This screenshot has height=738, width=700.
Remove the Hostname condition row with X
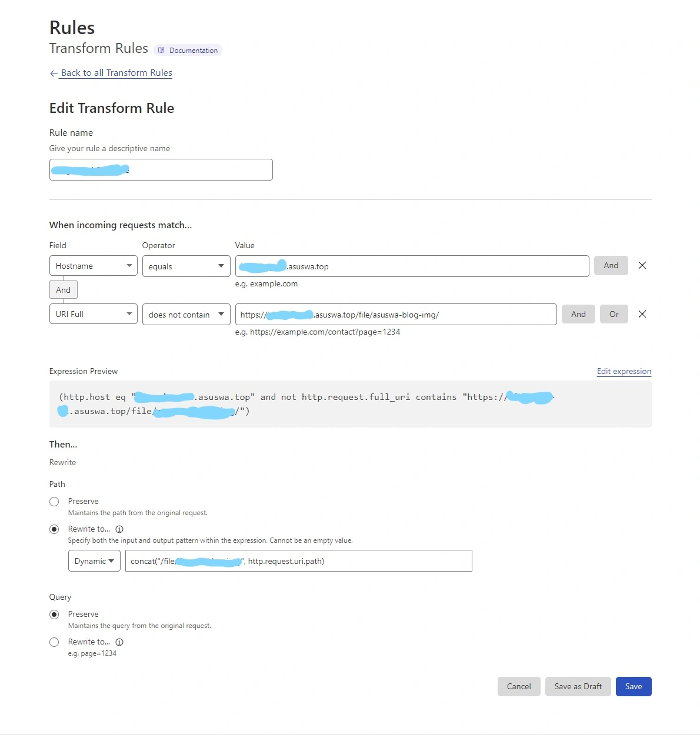[642, 266]
